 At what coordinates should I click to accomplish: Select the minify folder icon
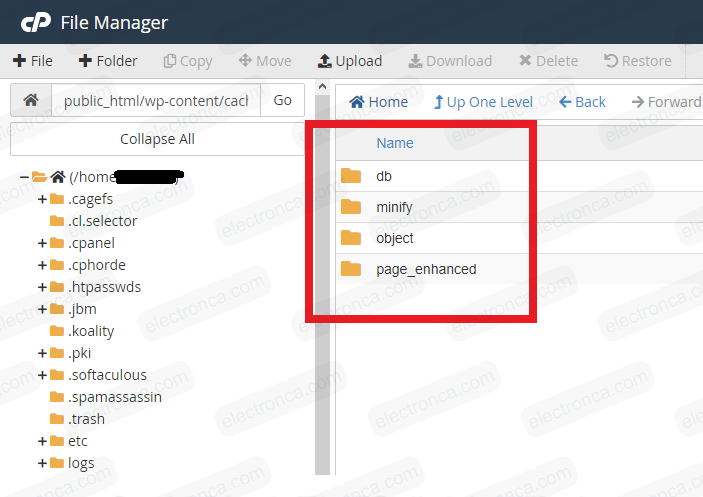[x=351, y=207]
